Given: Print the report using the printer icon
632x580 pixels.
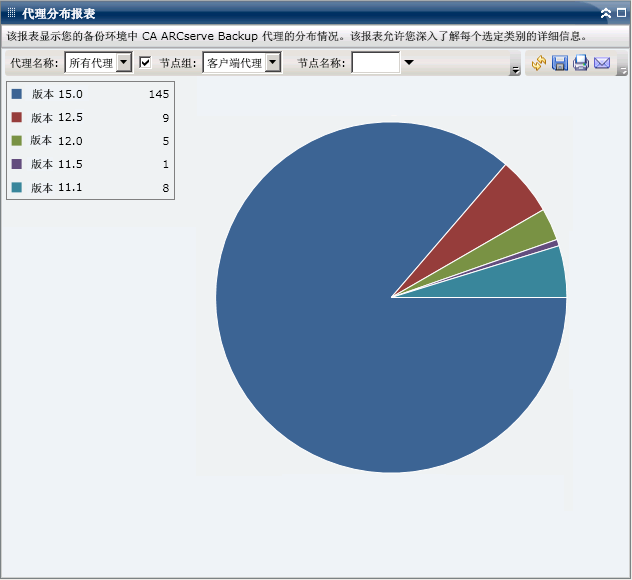Looking at the screenshot, I should pos(581,63).
